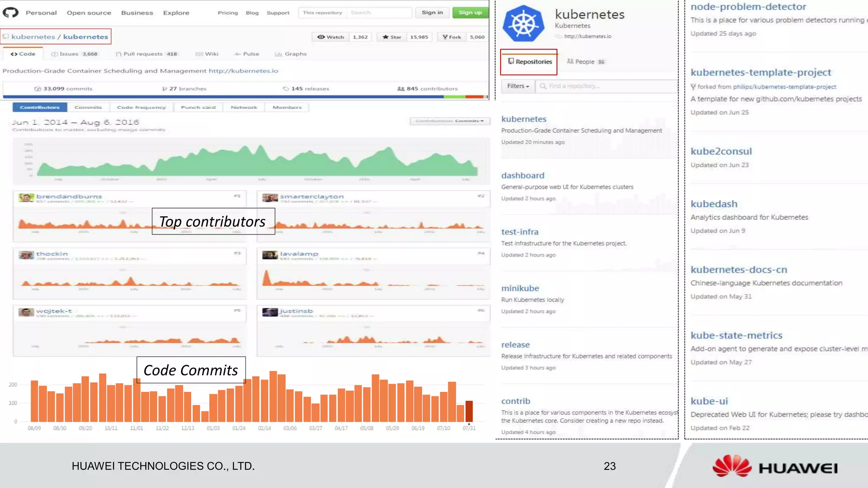Viewport: 868px width, 488px height.
Task: Open the kubedash repository
Action: click(x=714, y=204)
